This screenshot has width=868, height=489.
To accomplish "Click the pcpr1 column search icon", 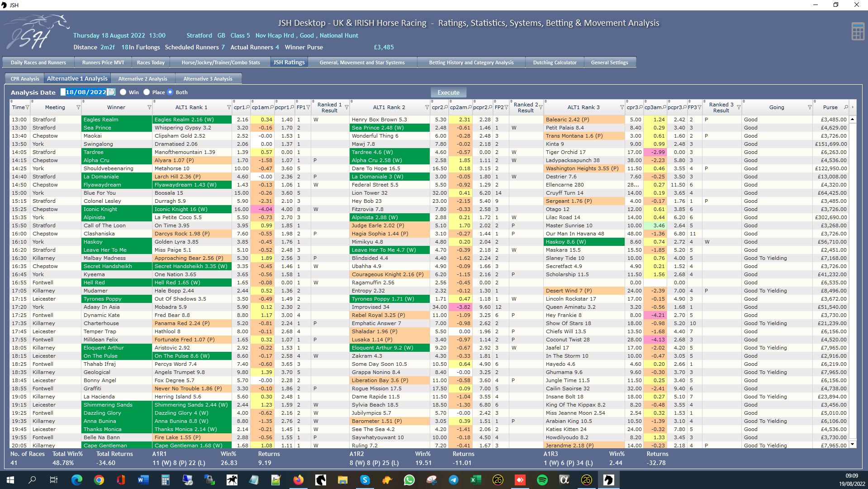I will 292,107.
